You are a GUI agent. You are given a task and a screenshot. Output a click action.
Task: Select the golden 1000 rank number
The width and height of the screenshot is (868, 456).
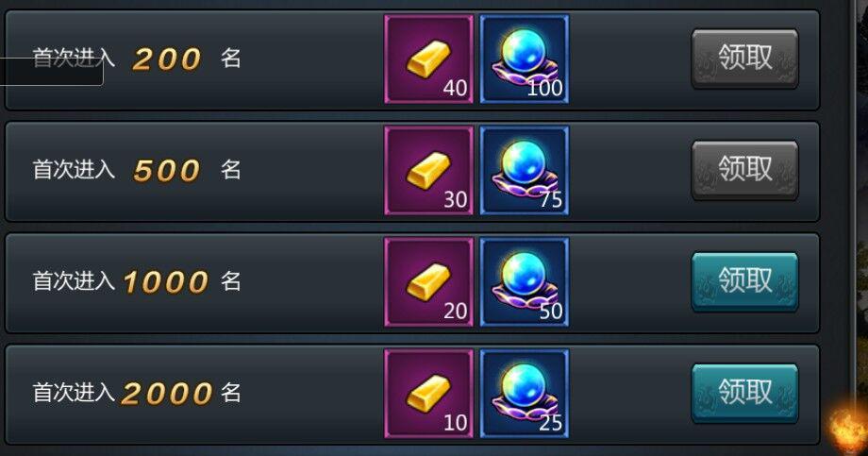tap(165, 282)
